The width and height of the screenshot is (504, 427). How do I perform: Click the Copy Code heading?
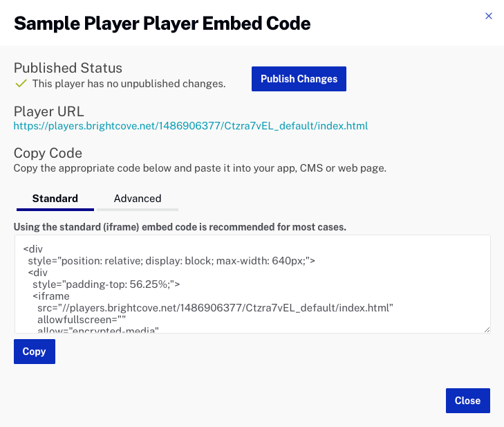pos(48,153)
